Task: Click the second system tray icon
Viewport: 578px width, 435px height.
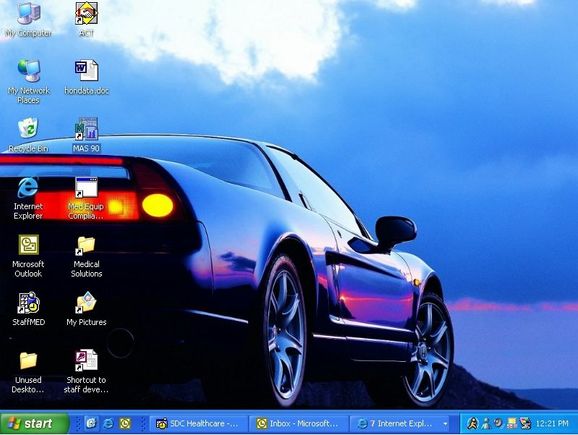Action: coord(486,424)
